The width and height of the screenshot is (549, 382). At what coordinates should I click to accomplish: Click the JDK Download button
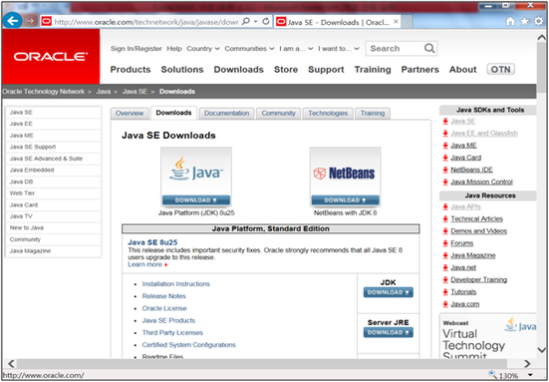(388, 292)
